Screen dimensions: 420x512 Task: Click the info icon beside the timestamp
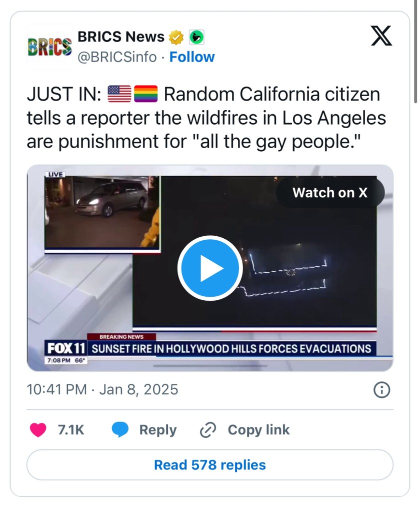pyautogui.click(x=382, y=390)
